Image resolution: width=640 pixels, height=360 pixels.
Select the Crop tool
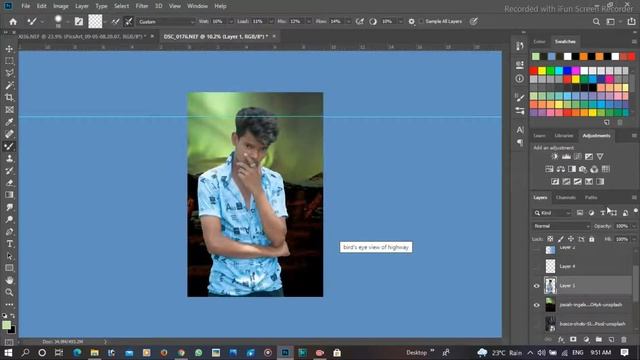pos(9,98)
